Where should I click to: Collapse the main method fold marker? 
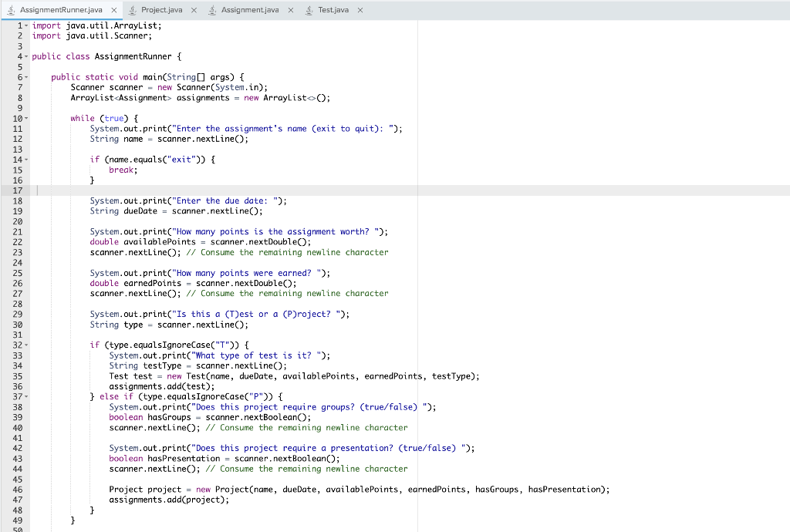[x=25, y=77]
